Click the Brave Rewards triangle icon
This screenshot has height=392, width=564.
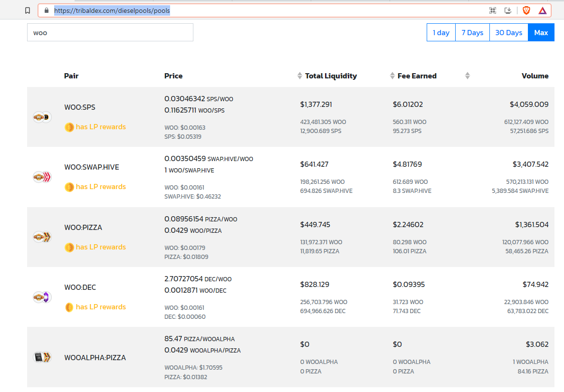pyautogui.click(x=543, y=10)
